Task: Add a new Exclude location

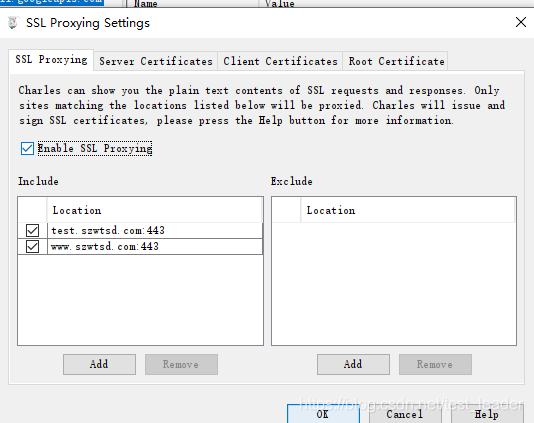Action: click(x=353, y=364)
